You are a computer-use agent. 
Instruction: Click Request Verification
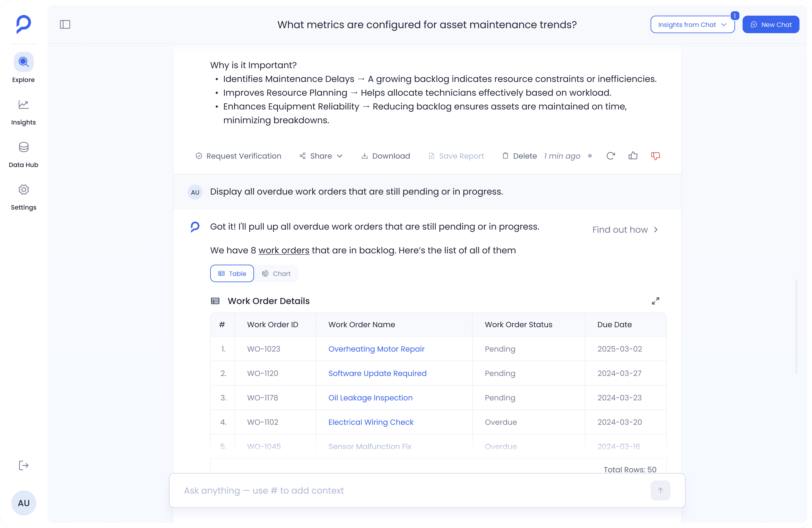pyautogui.click(x=239, y=156)
